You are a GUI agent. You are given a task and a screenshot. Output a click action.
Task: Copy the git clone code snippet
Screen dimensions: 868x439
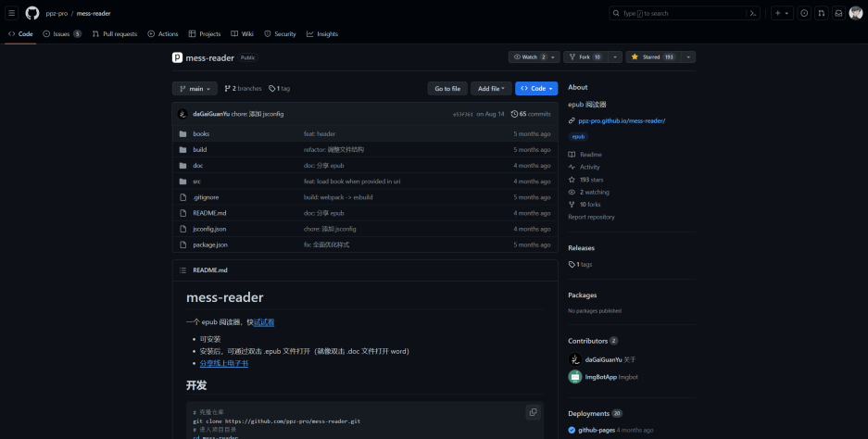533,412
